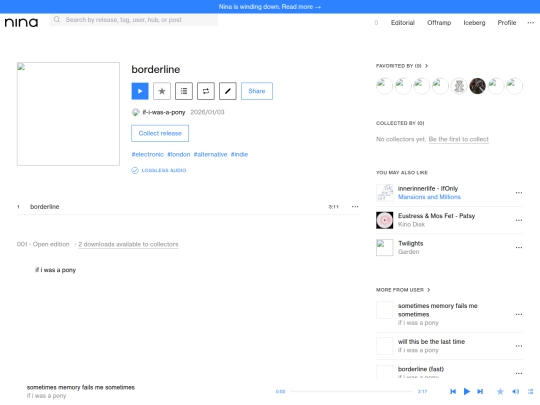Open the sketch avatar in Favorited By
The height and width of the screenshot is (405, 540).
(x=459, y=86)
